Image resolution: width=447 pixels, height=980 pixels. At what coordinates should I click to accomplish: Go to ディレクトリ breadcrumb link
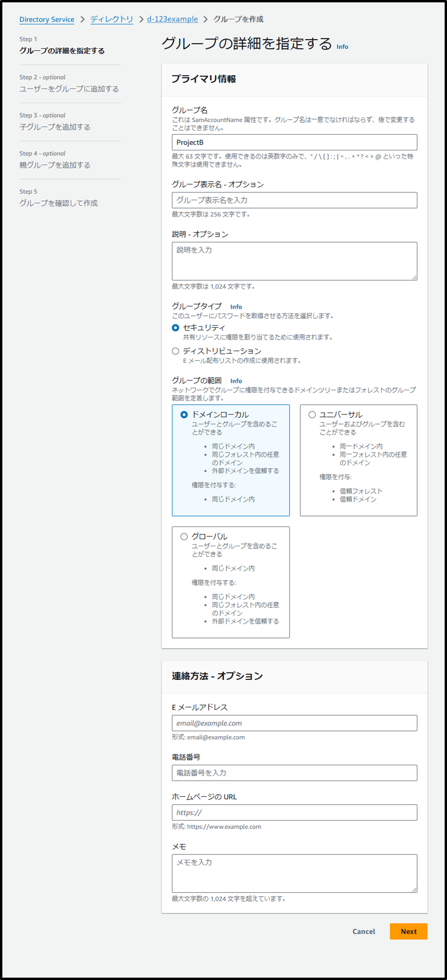[x=112, y=19]
